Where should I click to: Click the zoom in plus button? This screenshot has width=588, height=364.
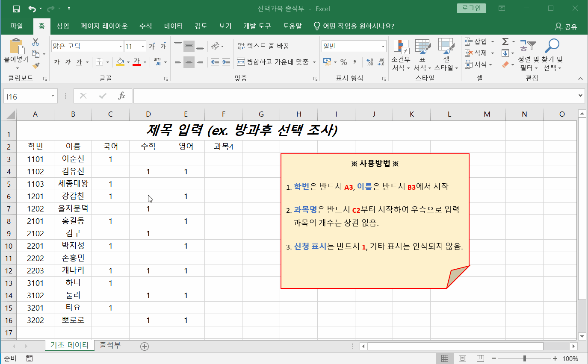coord(555,358)
